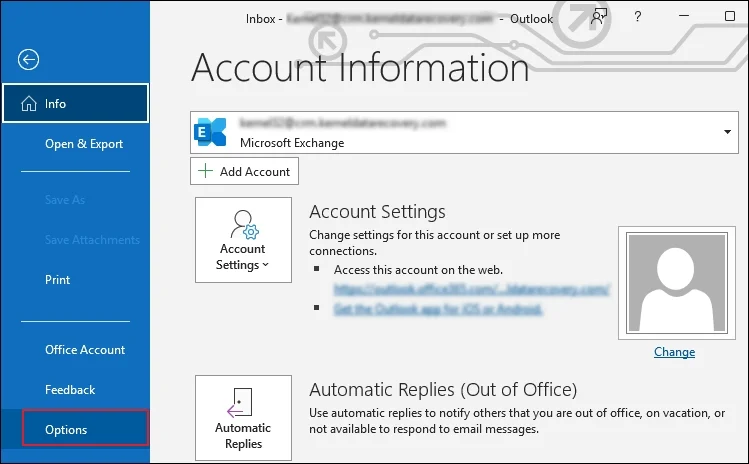This screenshot has width=749, height=464.
Task: Click the back arrow circle icon
Action: [28, 60]
